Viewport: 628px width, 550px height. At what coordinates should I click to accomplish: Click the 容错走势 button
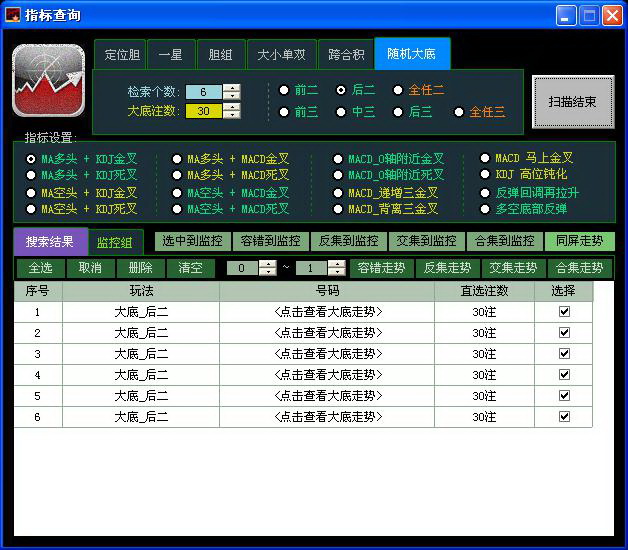coord(382,268)
